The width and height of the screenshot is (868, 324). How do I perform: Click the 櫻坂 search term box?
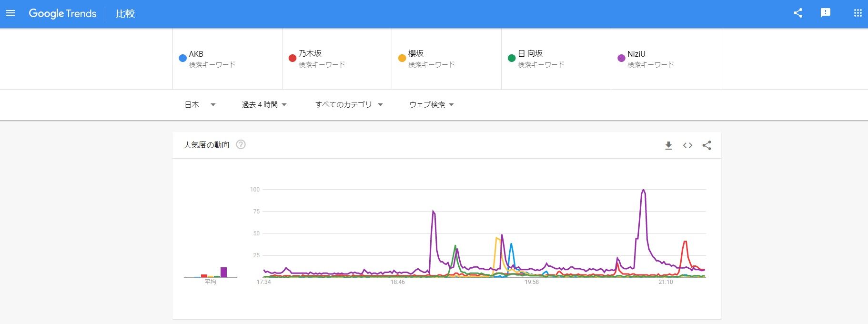coord(431,58)
